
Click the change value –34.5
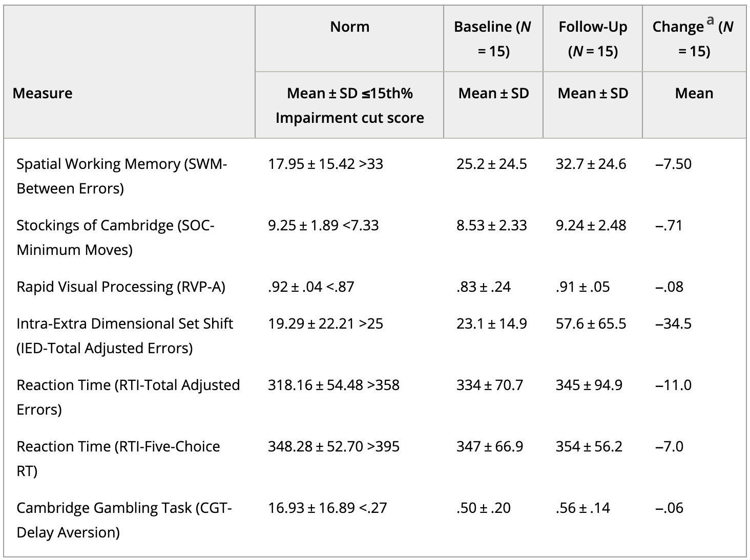tap(673, 324)
